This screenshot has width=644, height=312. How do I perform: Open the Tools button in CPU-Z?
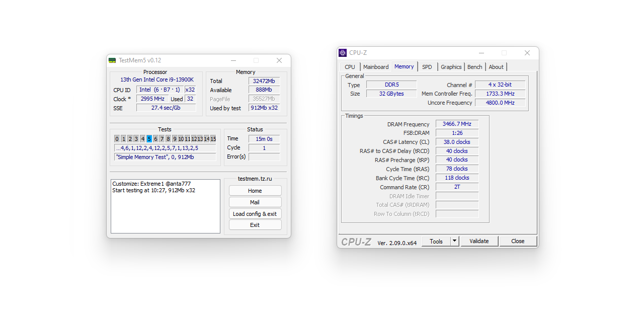pyautogui.click(x=436, y=242)
